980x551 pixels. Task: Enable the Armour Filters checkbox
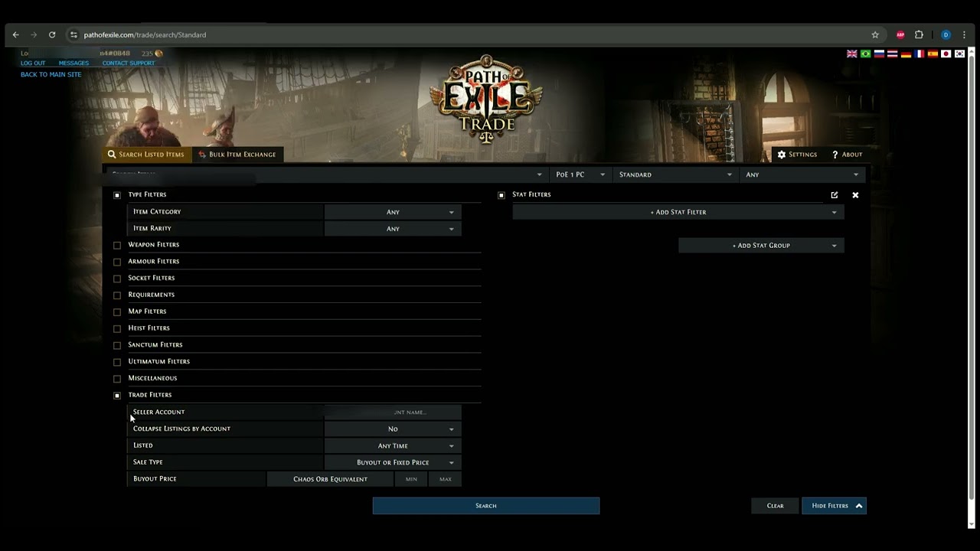pyautogui.click(x=117, y=262)
